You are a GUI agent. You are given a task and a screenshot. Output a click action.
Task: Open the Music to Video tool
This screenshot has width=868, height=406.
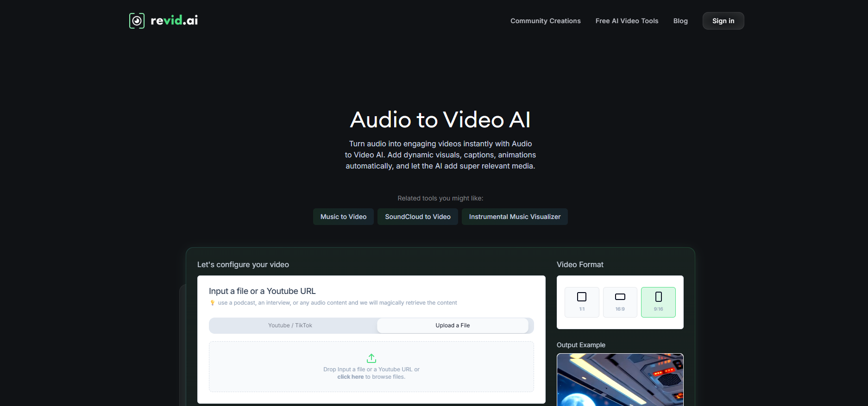(x=343, y=217)
